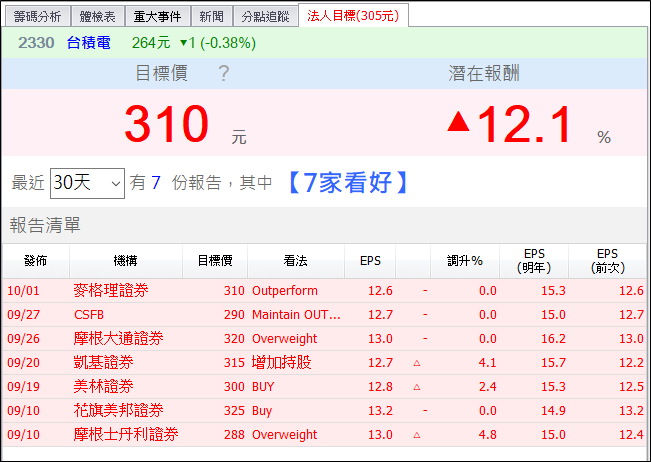The width and height of the screenshot is (651, 462).
Task: Click target price 320 cell
Action: tap(234, 339)
